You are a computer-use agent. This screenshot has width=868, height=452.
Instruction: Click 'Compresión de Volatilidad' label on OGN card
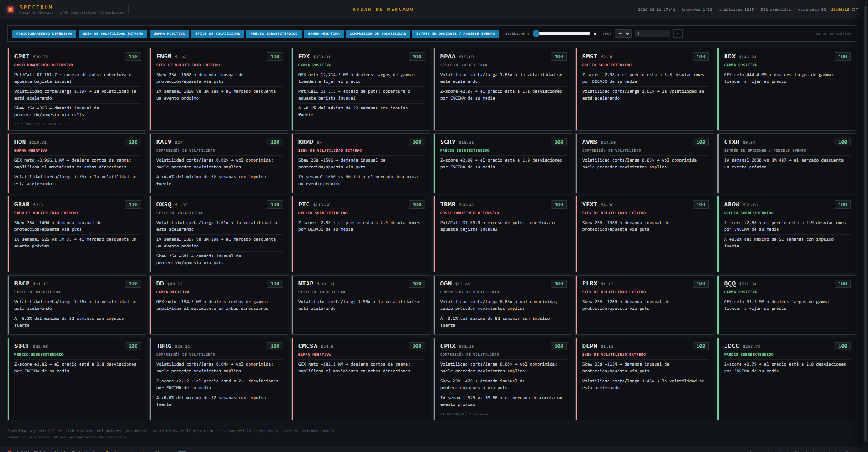click(x=469, y=292)
